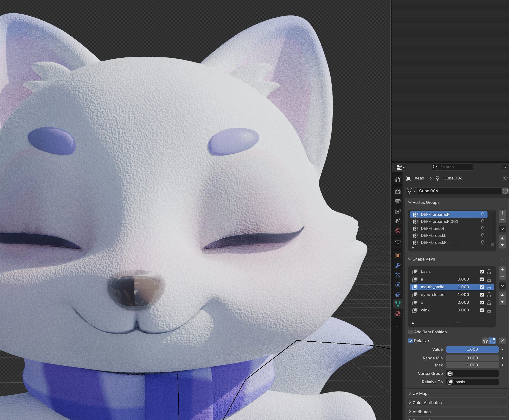Lock the DEF-hand.R vertex group
Viewport: 509px width, 420px height.
coord(482,229)
